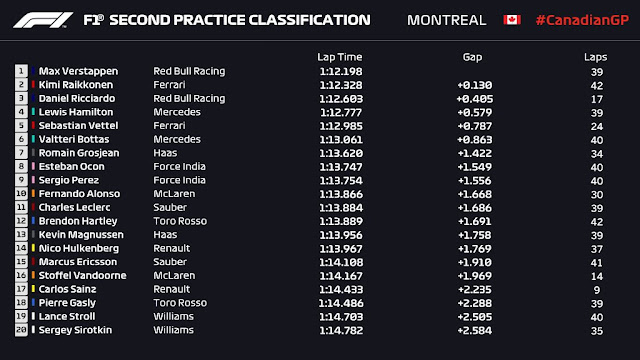Click the position 1 number badge
The width and height of the screenshot is (640, 360).
click(x=21, y=71)
